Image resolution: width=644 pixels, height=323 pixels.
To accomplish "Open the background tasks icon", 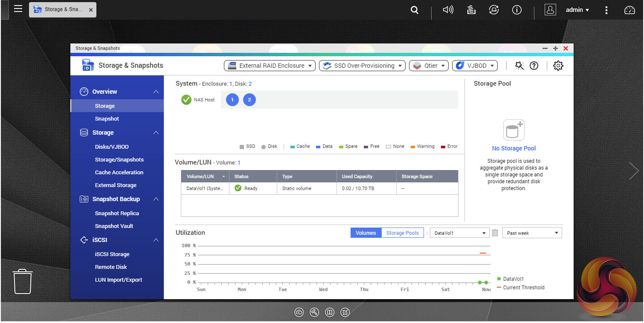I will pyautogui.click(x=471, y=10).
